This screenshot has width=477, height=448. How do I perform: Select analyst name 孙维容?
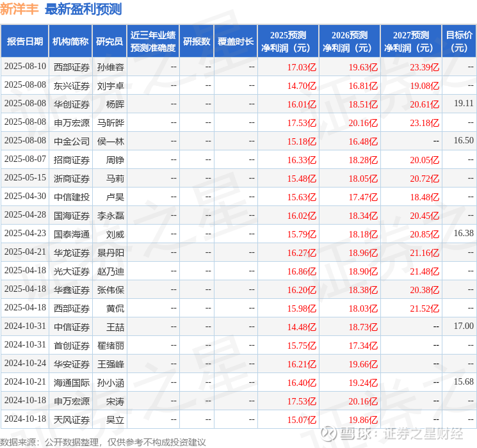click(111, 67)
